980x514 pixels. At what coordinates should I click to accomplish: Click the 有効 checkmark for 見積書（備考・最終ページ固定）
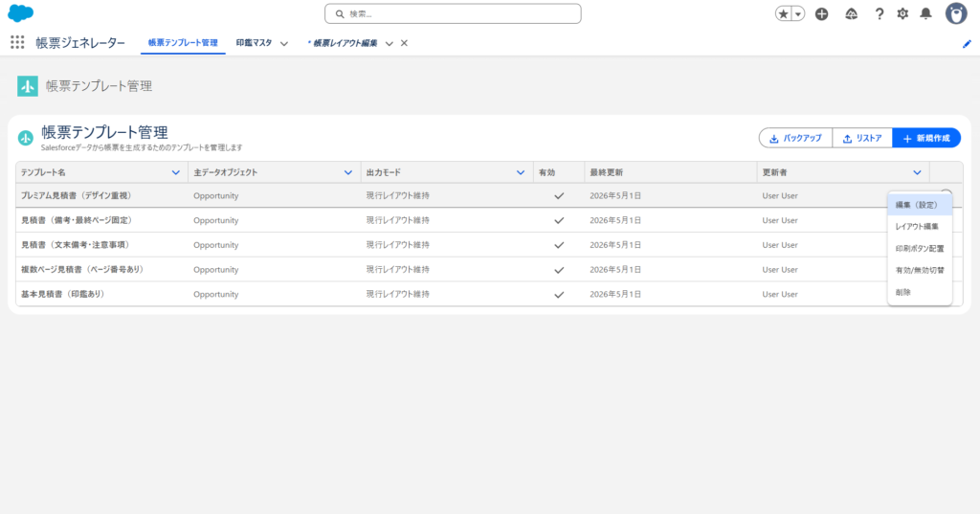pyautogui.click(x=559, y=220)
